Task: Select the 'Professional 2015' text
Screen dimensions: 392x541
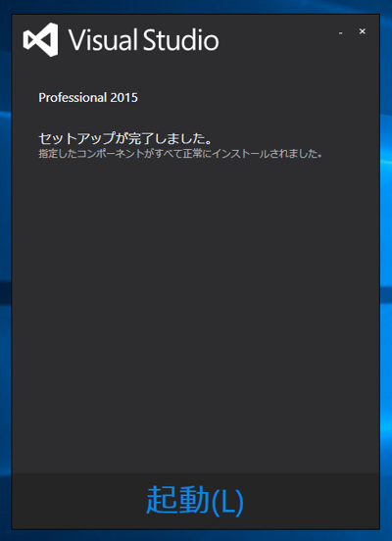Action: pyautogui.click(x=88, y=98)
